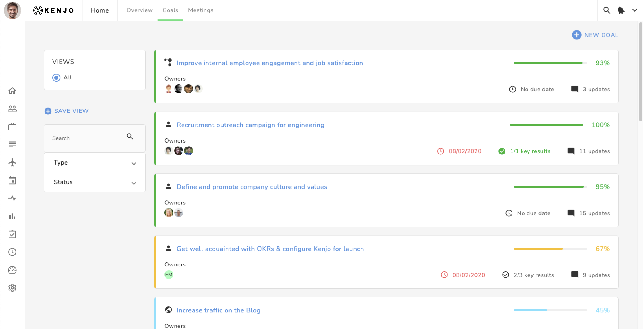
Task: Select the All views radio button
Action: pyautogui.click(x=57, y=78)
